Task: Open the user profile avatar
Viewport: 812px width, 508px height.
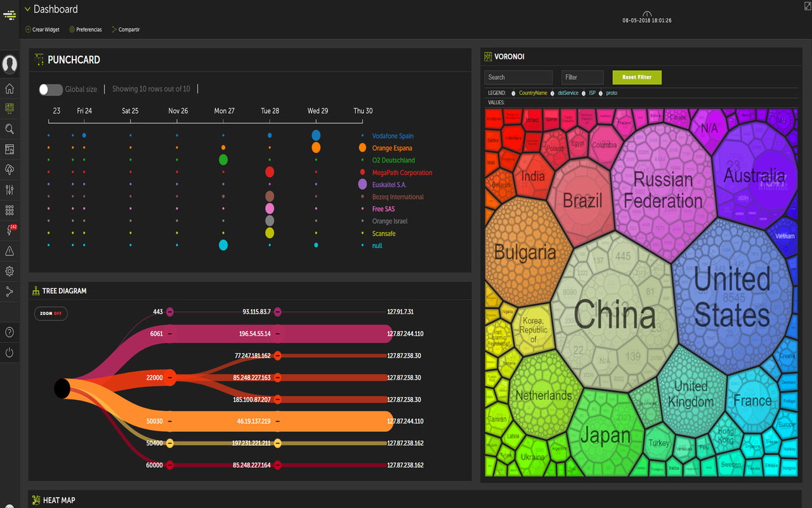Action: pos(10,64)
